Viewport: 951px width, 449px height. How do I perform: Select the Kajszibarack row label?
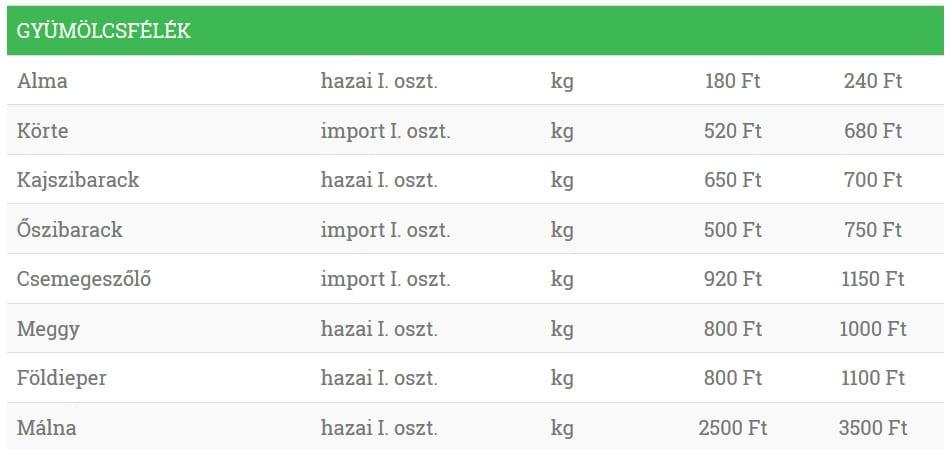pos(78,180)
